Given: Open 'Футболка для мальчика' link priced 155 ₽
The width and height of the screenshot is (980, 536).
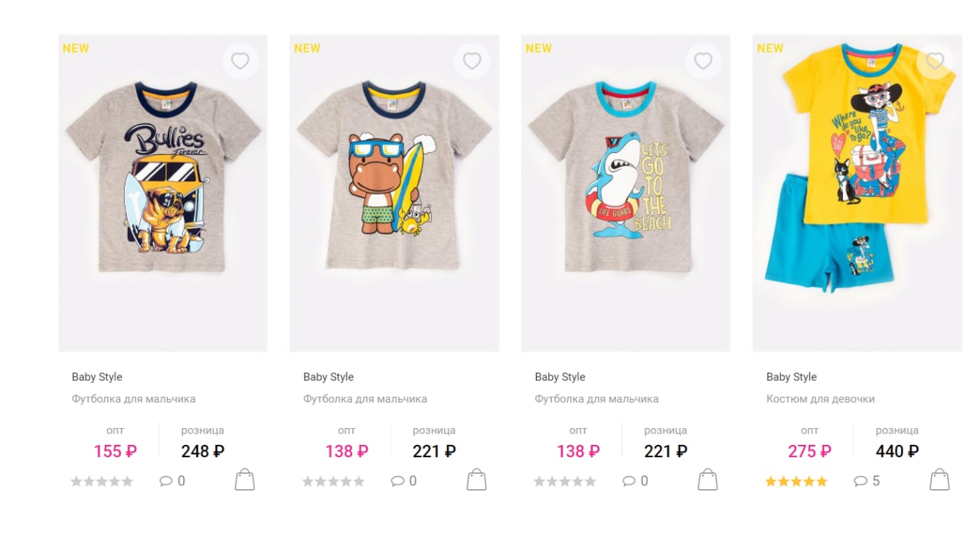Looking at the screenshot, I should 134,399.
